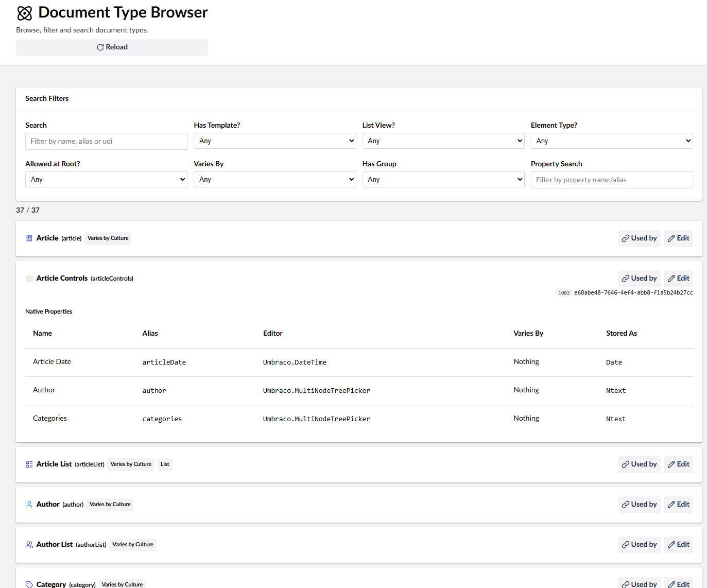The image size is (707, 588).
Task: Click the Author List people icon
Action: (29, 545)
